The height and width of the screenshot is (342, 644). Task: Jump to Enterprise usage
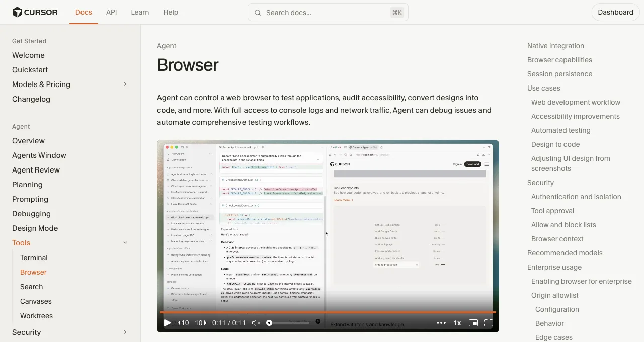(554, 267)
